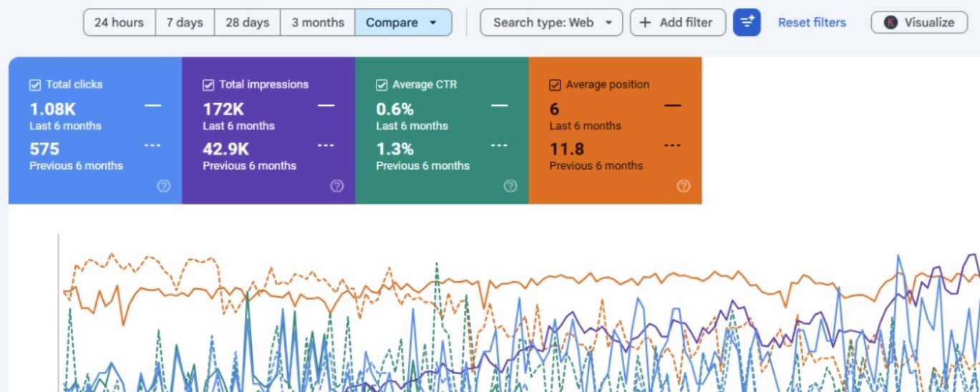This screenshot has width=980, height=392.
Task: Click the Average position card label
Action: point(608,84)
